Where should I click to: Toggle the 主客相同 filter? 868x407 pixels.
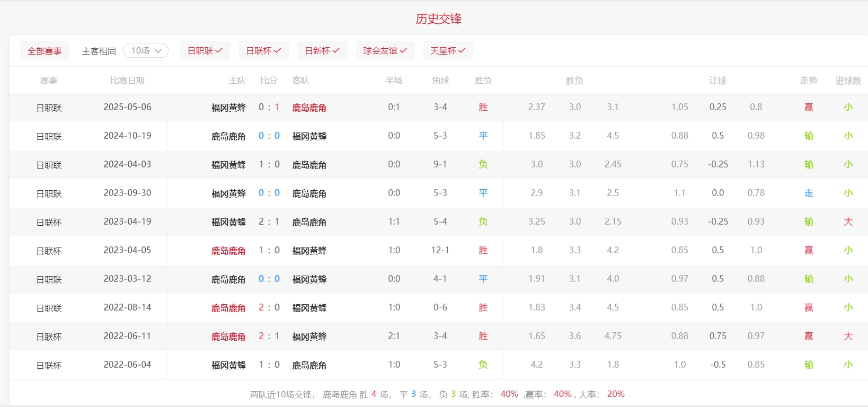coord(99,51)
